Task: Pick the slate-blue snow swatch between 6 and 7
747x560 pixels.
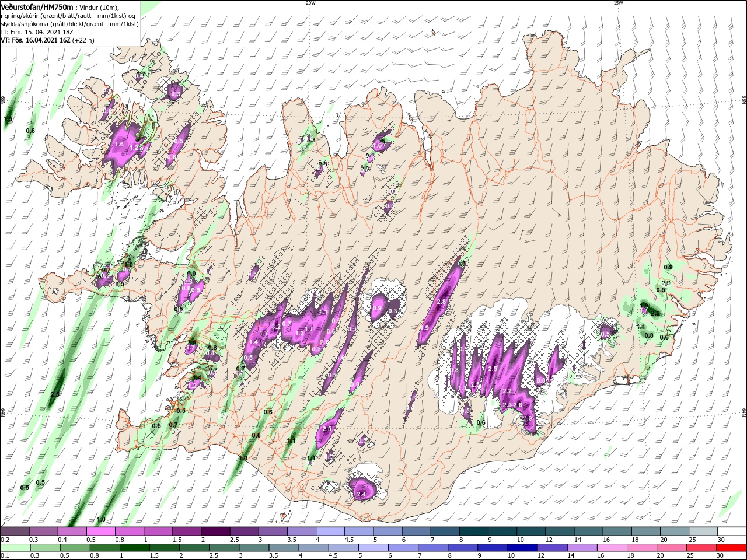Action: [416, 531]
